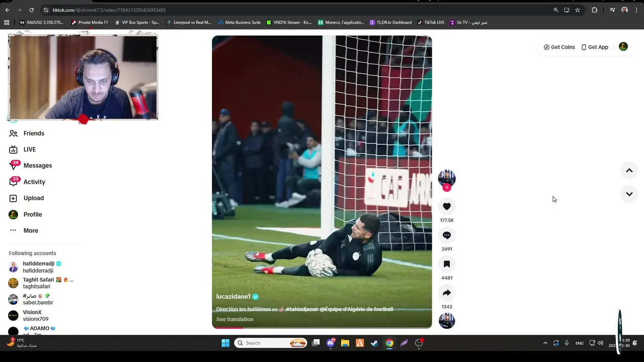Show hidden tray icons chevron
The image size is (644, 362).
click(x=545, y=343)
